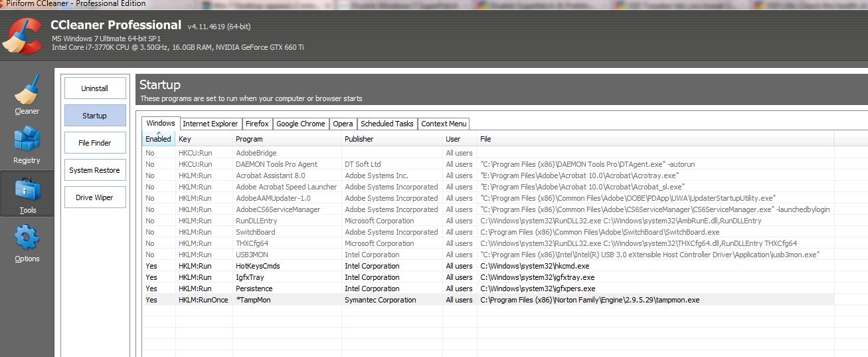Select the SwitchBoard startup entry
Viewport: 868px width, 357px height.
488,232
